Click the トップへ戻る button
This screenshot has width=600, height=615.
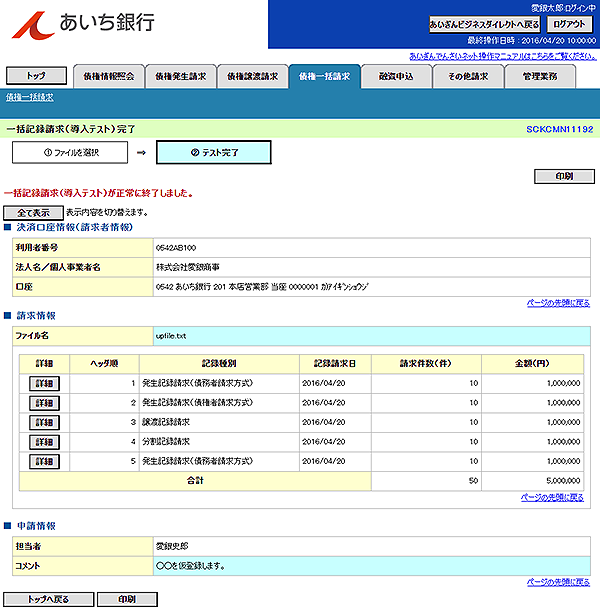pos(49,599)
